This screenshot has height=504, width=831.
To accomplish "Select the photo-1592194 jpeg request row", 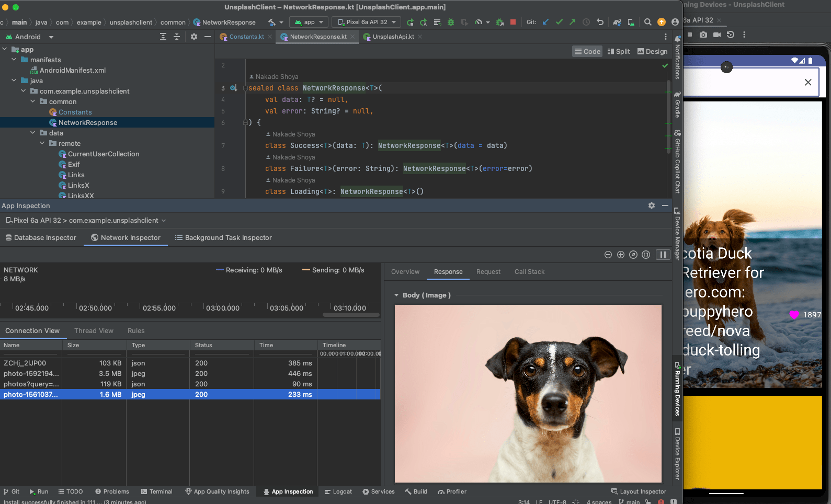I will tap(31, 373).
